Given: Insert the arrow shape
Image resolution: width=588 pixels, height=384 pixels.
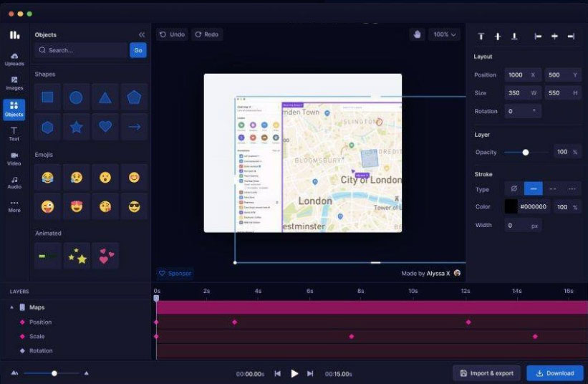Looking at the screenshot, I should [134, 128].
